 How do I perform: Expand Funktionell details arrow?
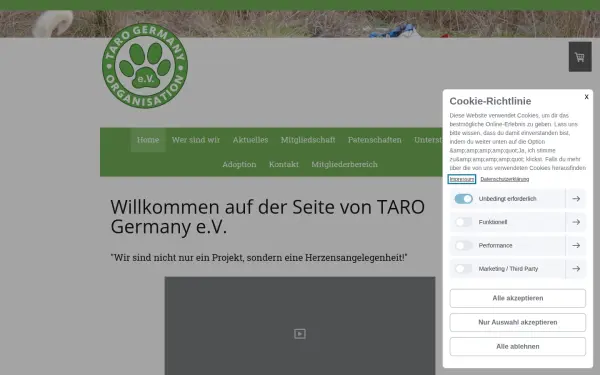click(576, 222)
